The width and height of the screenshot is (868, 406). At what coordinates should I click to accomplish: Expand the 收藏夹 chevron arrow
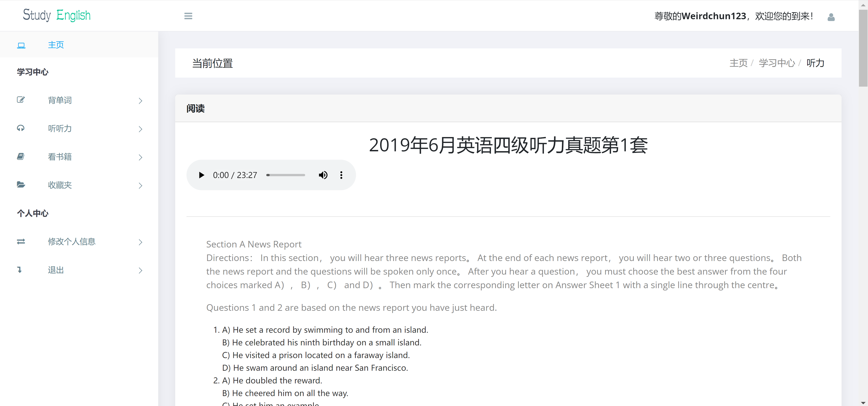(x=141, y=185)
